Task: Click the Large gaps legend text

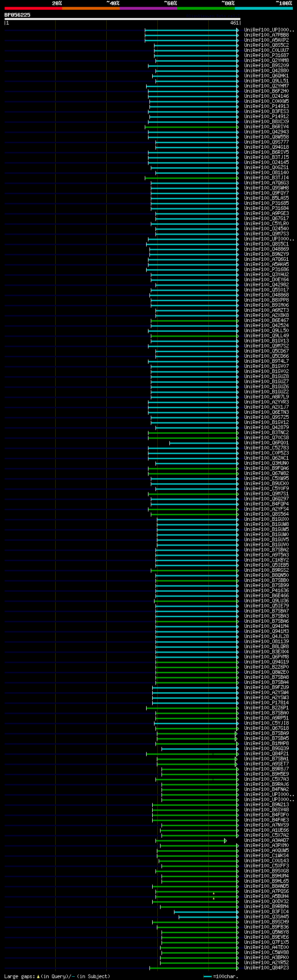Action: 57,976
